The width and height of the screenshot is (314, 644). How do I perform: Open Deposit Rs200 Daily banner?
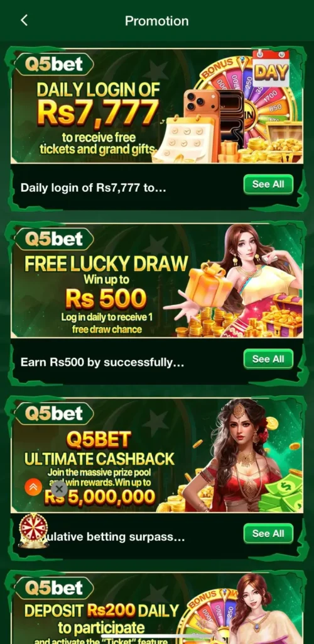(x=157, y=608)
